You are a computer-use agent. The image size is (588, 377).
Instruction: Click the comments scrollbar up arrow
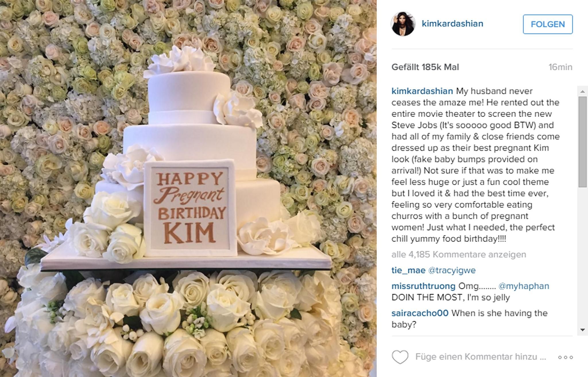point(583,92)
